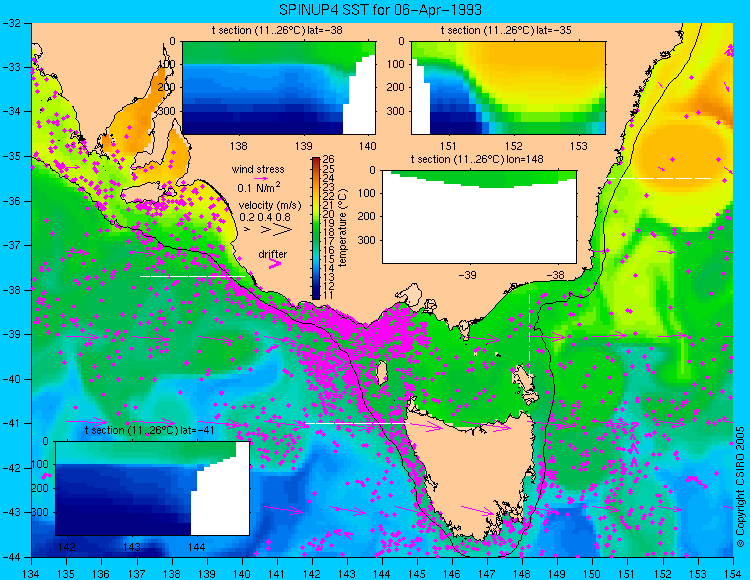Select the heading 't section (11..26°C) lat=-41'
Viewport: 750px width, 580px height.
[x=149, y=430]
